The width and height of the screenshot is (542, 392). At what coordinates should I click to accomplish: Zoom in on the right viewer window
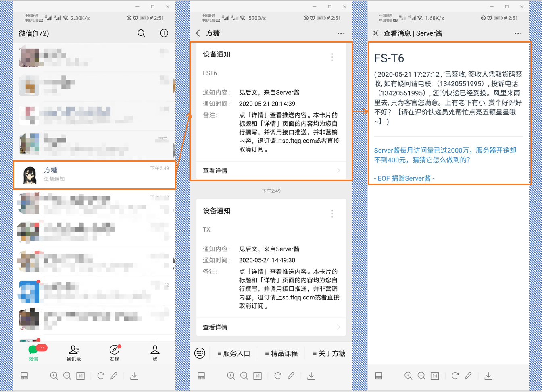click(408, 375)
